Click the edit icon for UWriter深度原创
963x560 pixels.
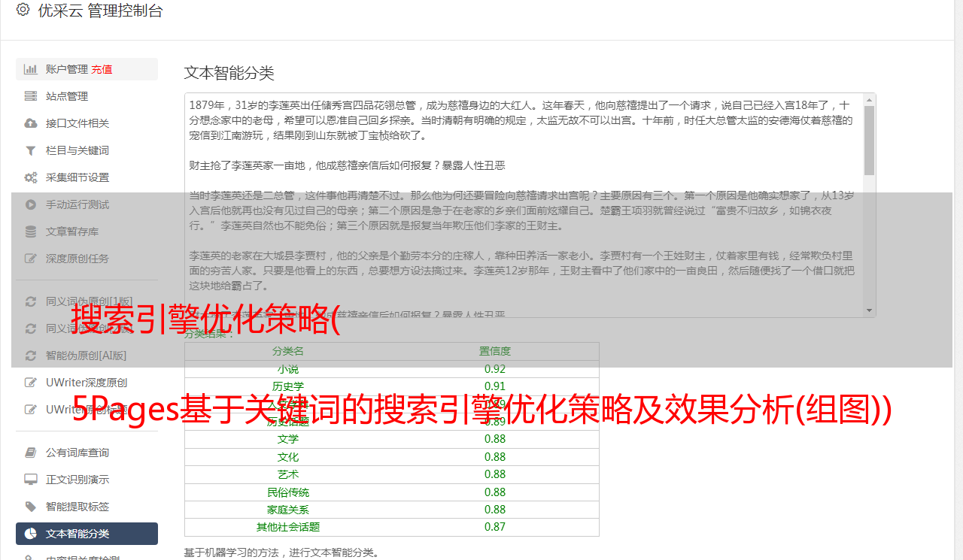[x=31, y=383]
